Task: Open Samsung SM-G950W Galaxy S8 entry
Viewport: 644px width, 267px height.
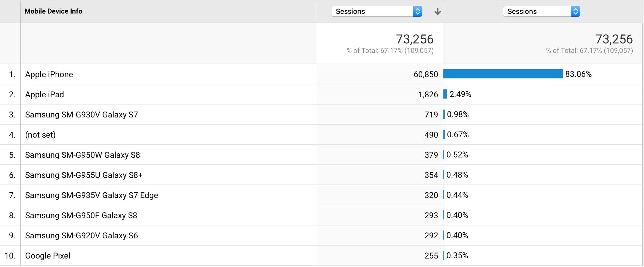Action: coord(82,155)
